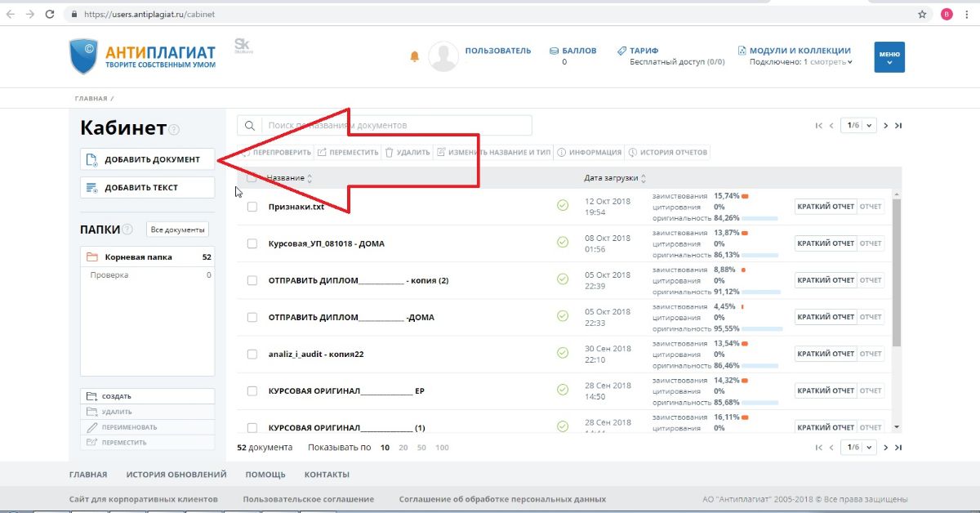Viewport: 980px width, 513px height.
Task: Click originality bar for Признаки.txt
Action: [760, 218]
